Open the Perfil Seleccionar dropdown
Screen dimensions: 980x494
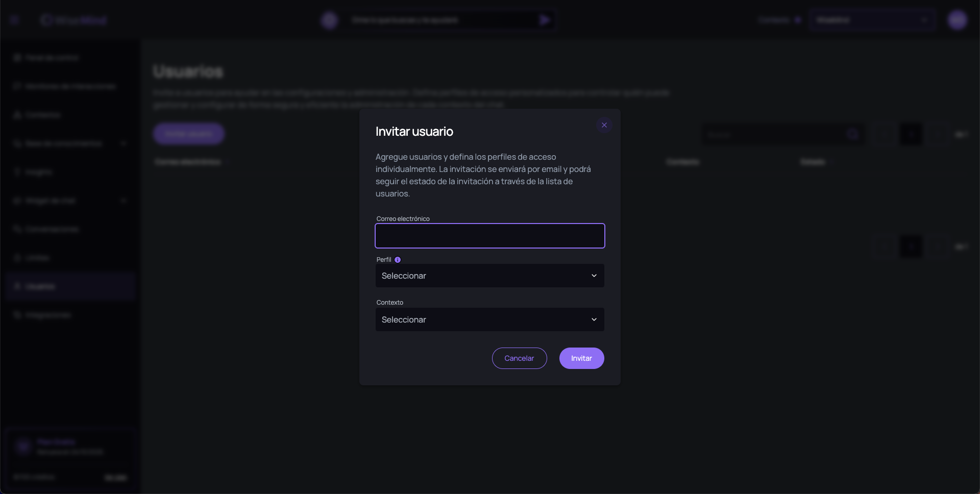click(489, 276)
